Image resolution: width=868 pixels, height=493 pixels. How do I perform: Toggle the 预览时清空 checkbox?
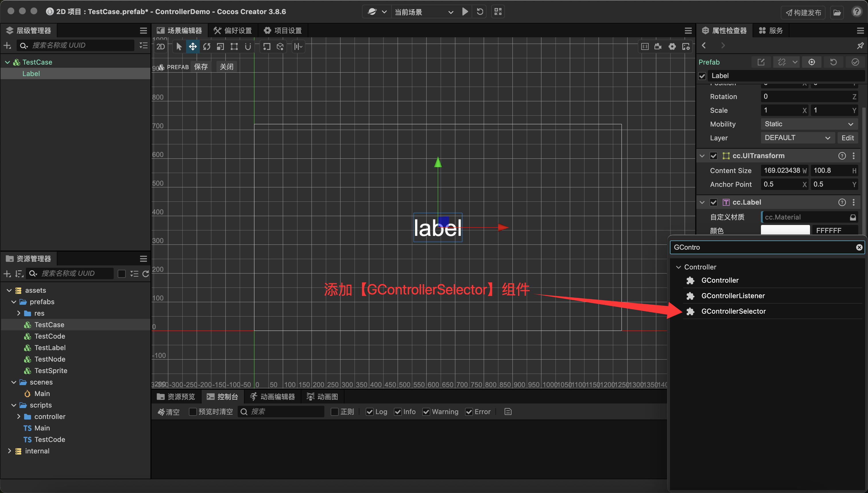pos(193,412)
